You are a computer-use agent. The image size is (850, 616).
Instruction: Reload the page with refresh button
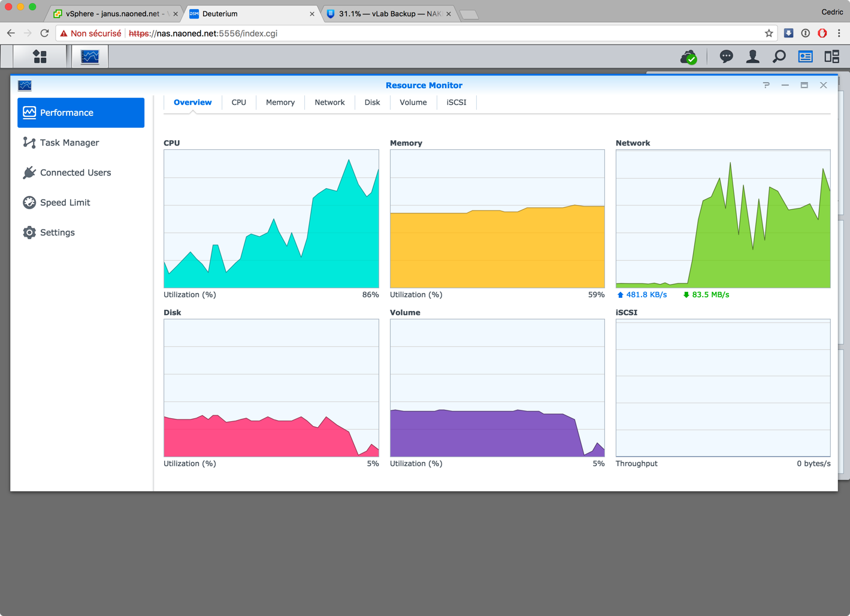44,34
